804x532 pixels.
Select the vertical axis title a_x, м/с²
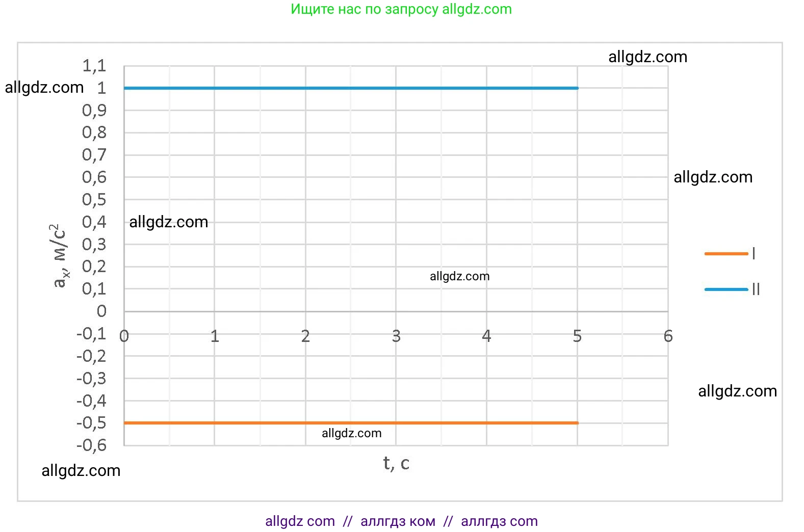tap(59, 256)
